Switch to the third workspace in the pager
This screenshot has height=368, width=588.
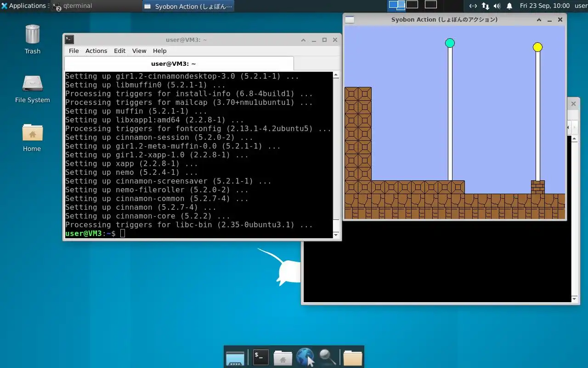click(430, 6)
